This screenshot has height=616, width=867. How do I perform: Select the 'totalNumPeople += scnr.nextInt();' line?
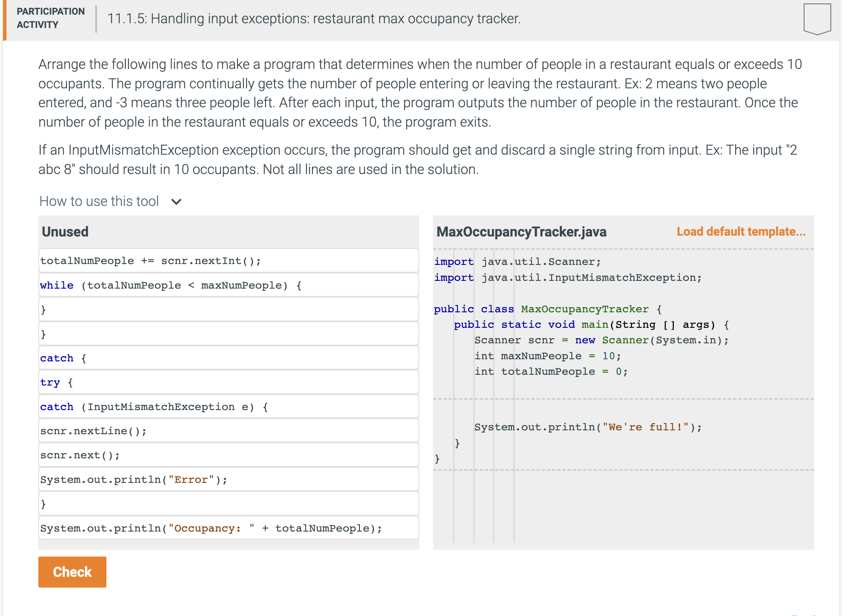(228, 260)
